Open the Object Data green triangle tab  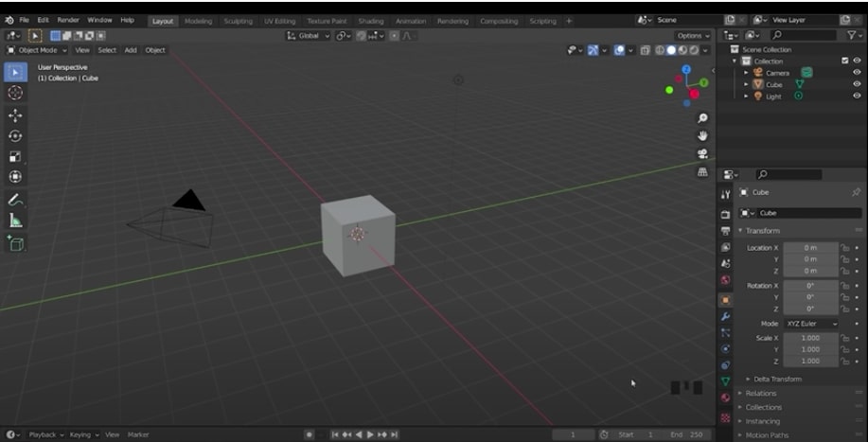click(x=726, y=381)
